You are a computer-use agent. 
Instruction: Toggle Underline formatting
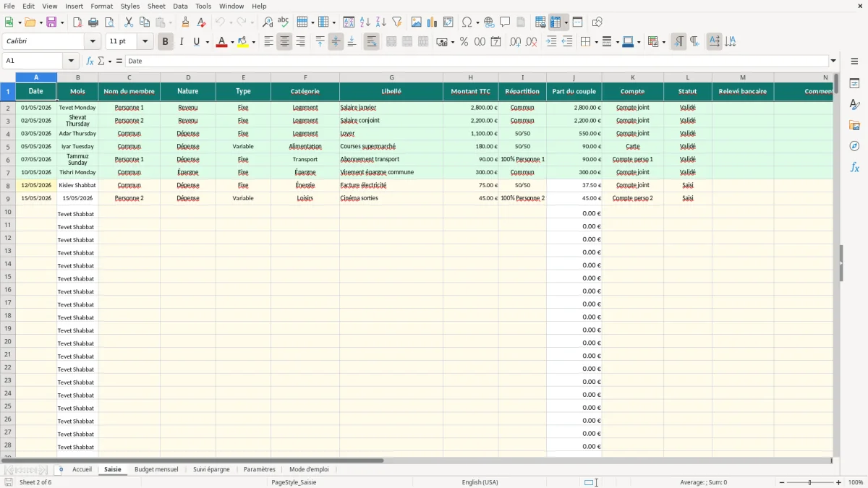pos(196,42)
